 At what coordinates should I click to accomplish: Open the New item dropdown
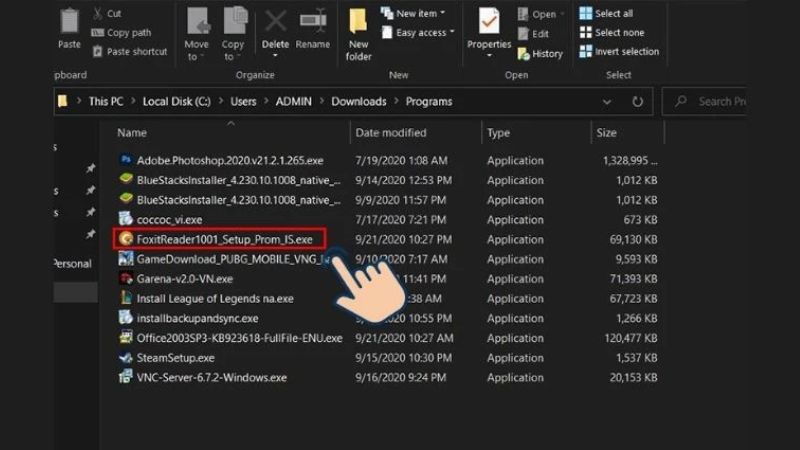[413, 13]
